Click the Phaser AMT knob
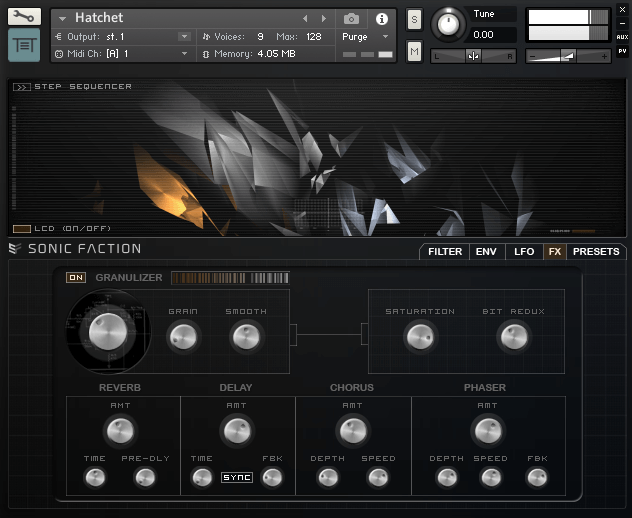Viewport: 632px width, 518px height. click(488, 431)
